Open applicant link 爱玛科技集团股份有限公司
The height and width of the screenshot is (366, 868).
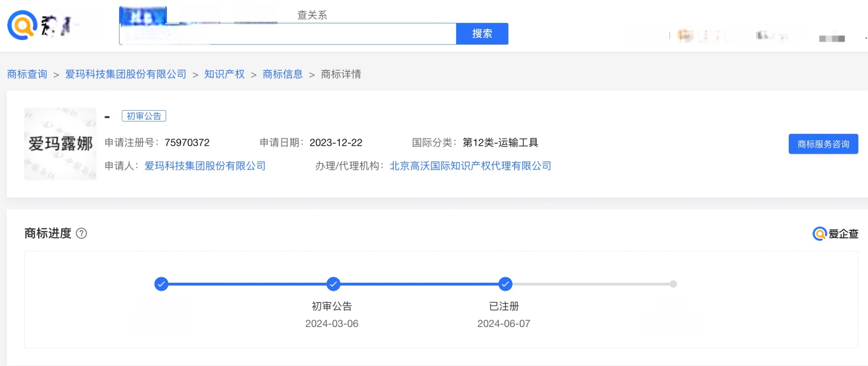(205, 166)
